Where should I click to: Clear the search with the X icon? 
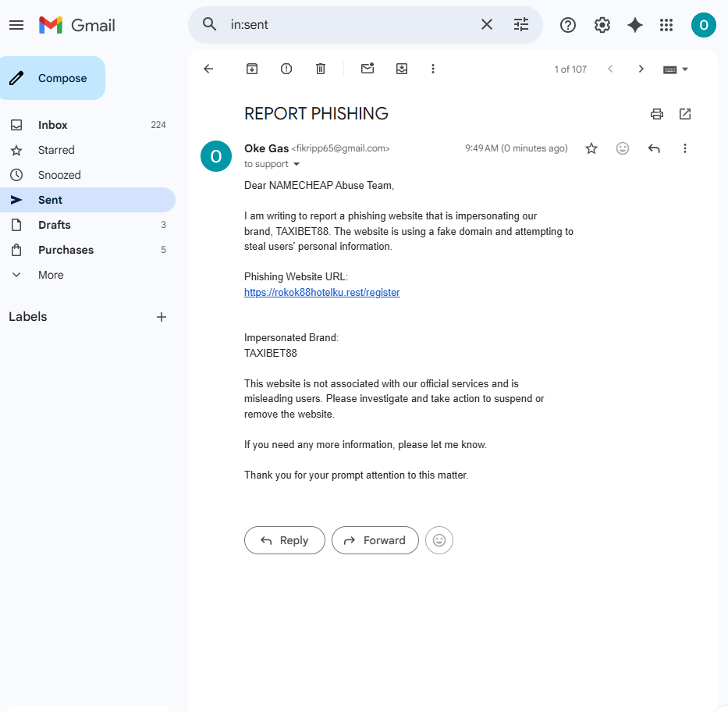(x=487, y=25)
